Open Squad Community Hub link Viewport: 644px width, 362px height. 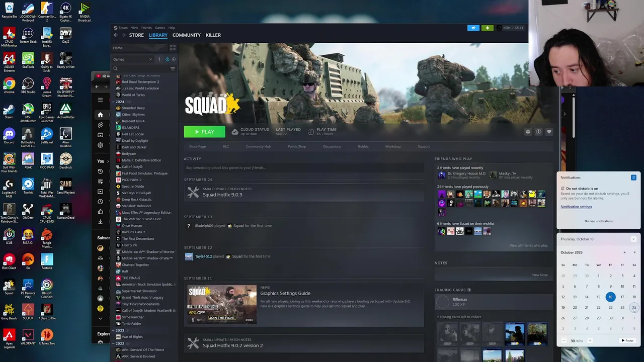(258, 146)
